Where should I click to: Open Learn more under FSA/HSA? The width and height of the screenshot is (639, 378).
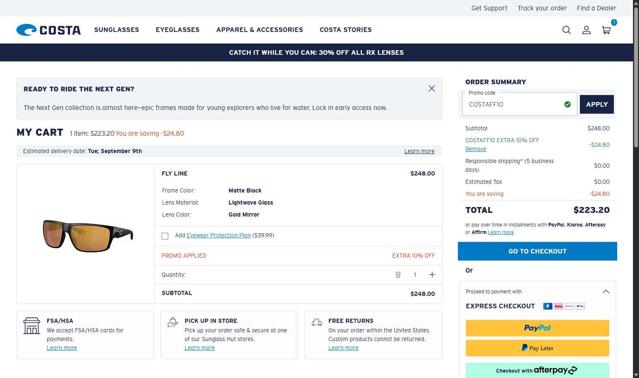[62, 348]
